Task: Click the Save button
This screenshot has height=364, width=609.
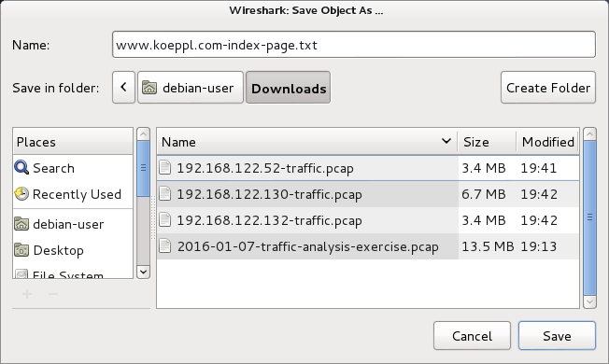Action: click(x=557, y=336)
